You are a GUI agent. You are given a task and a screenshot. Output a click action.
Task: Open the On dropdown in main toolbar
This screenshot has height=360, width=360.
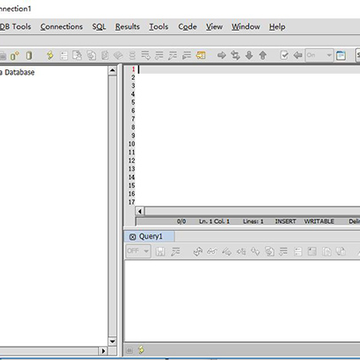point(319,55)
